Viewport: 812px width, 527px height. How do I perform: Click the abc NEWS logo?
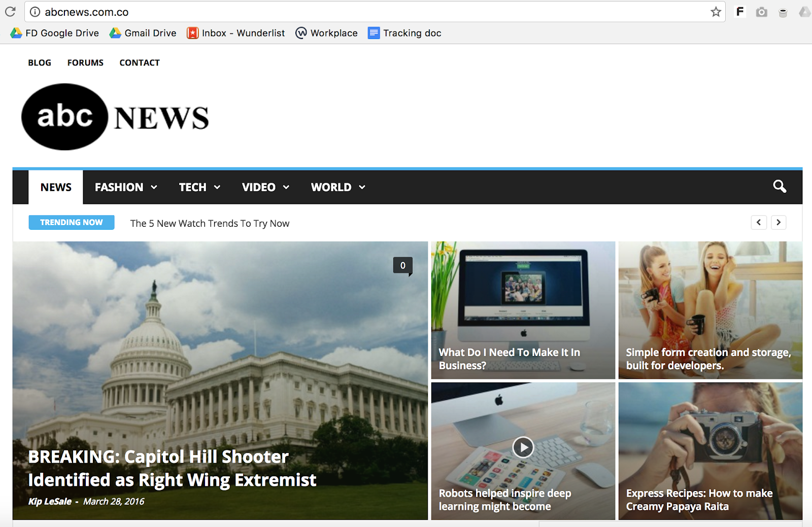pos(115,117)
